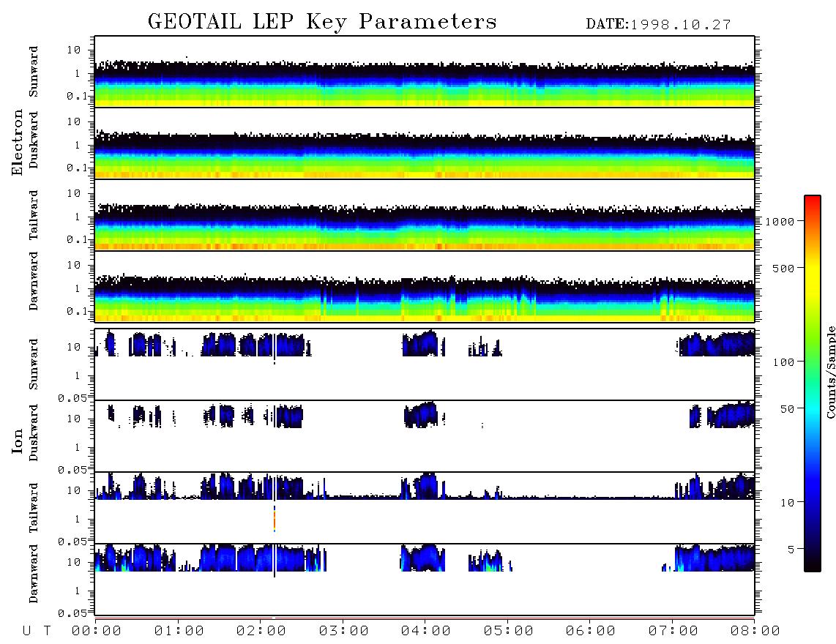Image resolution: width=836 pixels, height=644 pixels.
Task: Click the "0.05" tick label of Ion Dawnward panel
Action: pos(72,613)
